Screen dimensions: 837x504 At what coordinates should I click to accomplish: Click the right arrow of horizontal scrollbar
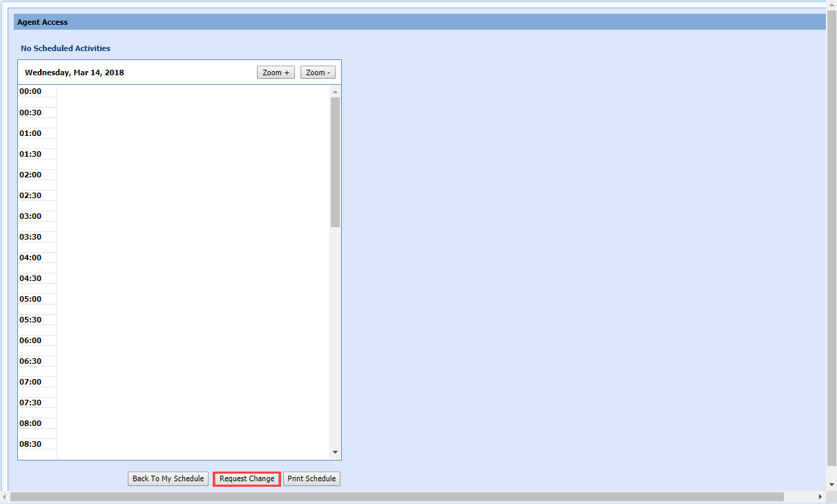point(820,497)
